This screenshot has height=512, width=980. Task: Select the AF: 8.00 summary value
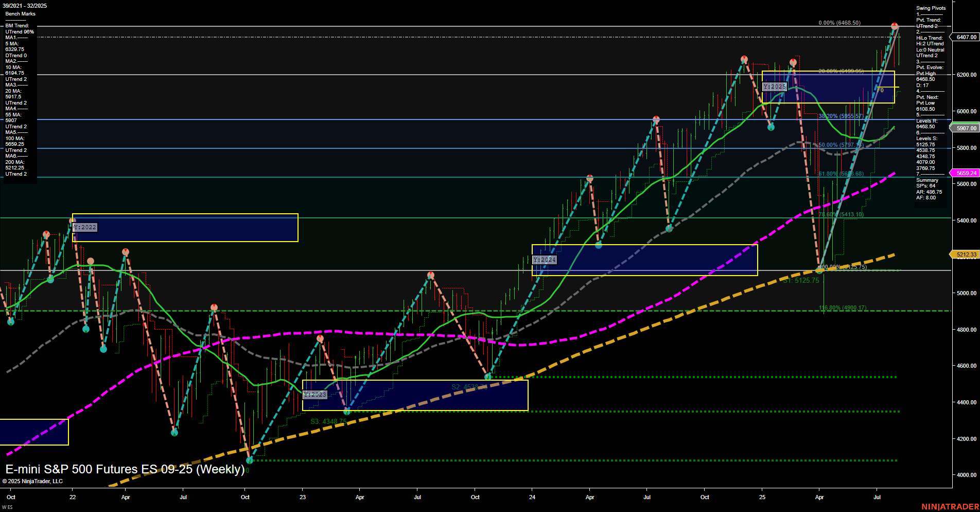pyautogui.click(x=926, y=198)
